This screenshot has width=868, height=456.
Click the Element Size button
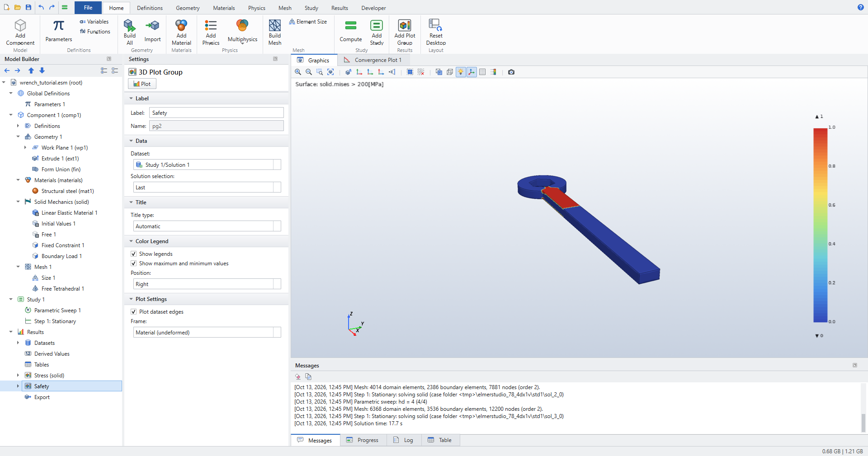coord(308,22)
